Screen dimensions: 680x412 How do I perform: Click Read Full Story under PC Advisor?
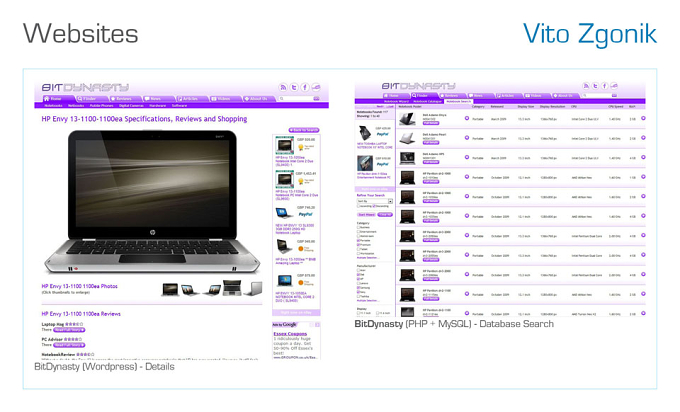tap(69, 345)
